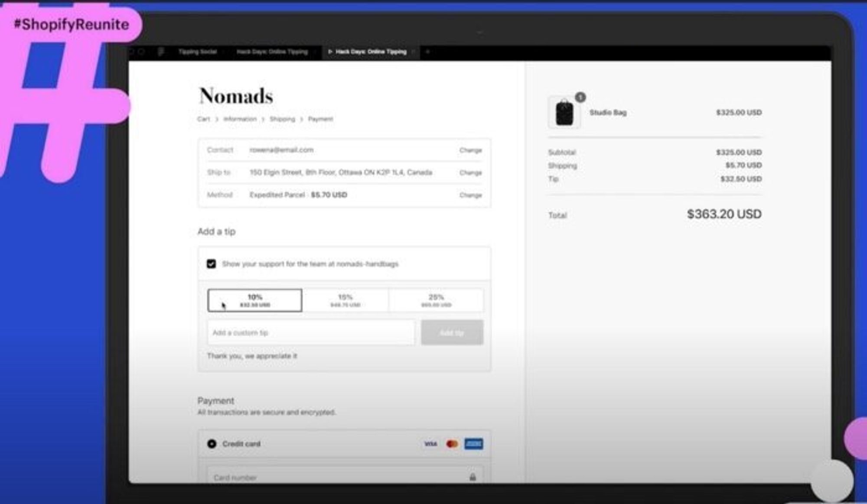Click the new tab plus icon
Image resolution: width=867 pixels, height=504 pixels.
pos(427,52)
